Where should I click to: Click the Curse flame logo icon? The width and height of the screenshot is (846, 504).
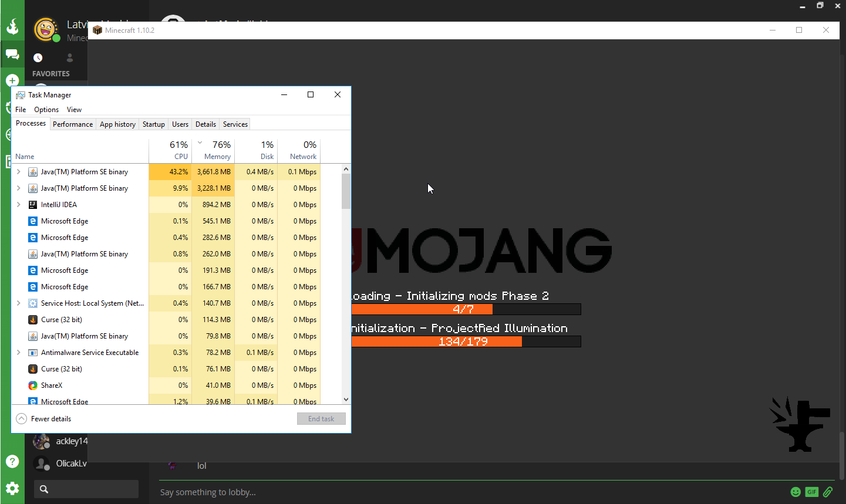click(12, 26)
